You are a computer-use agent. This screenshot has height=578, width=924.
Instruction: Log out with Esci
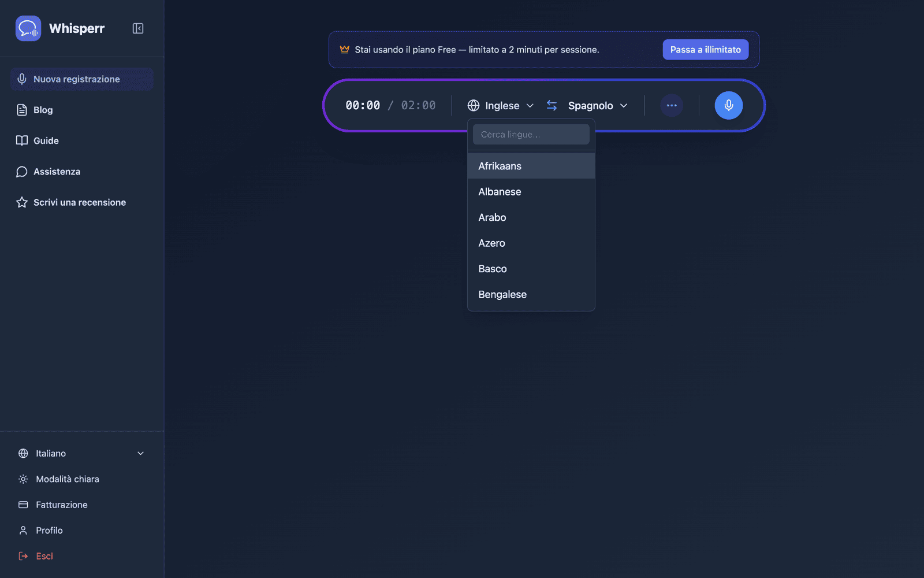pyautogui.click(x=81, y=556)
